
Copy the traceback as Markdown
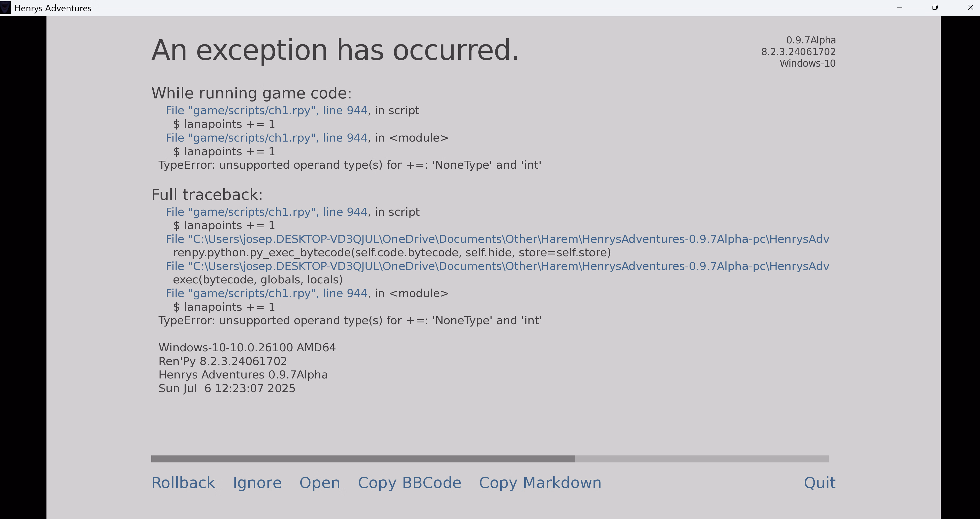540,483
